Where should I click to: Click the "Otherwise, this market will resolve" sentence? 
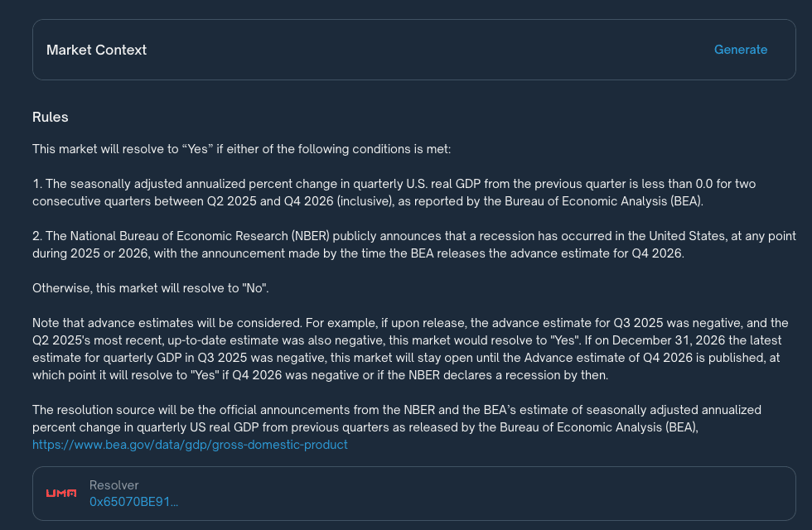point(149,288)
